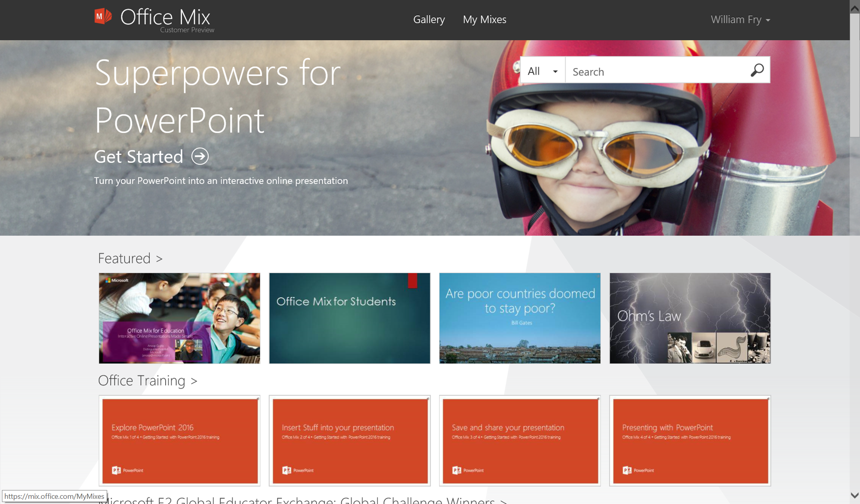Click the Get Started arrow circle icon
The width and height of the screenshot is (860, 504).
tap(200, 156)
